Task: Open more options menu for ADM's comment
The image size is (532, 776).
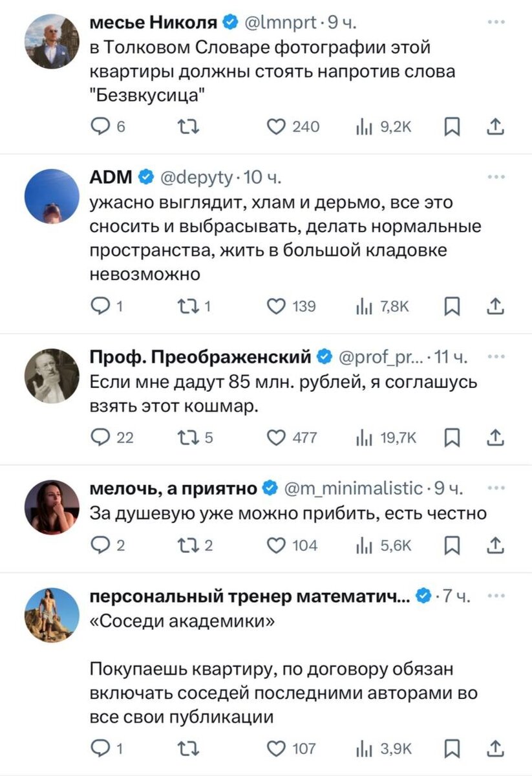Action: click(x=497, y=176)
